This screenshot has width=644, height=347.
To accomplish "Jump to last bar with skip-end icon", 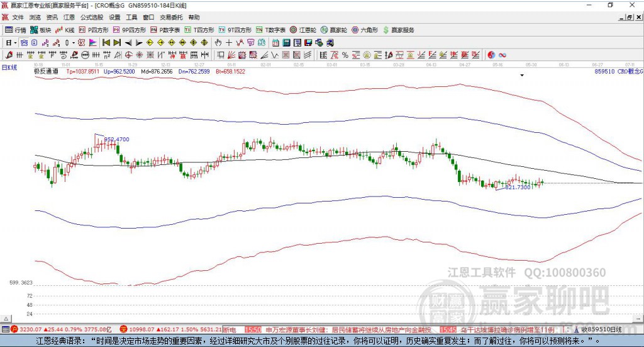I will tap(117, 43).
